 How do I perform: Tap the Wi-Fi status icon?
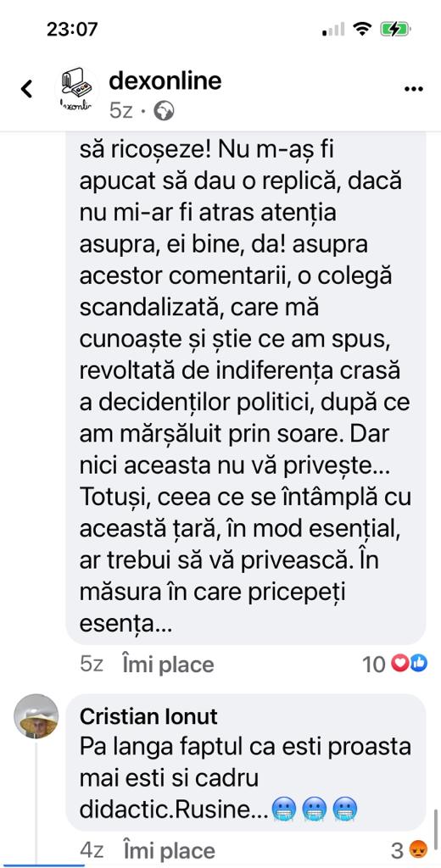363,29
